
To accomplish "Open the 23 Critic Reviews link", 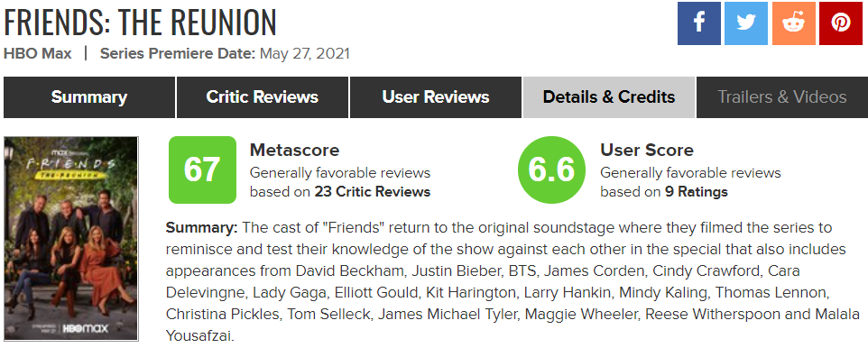I will (x=373, y=192).
